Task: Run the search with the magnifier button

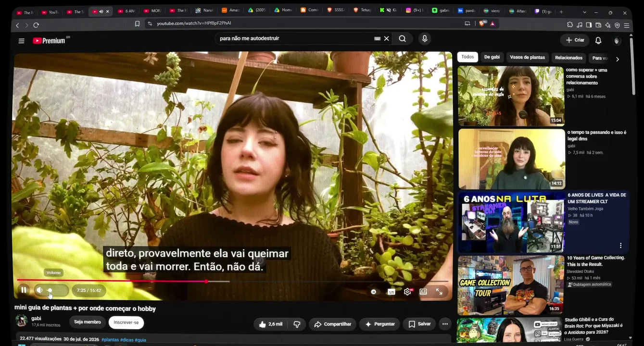Action: point(403,38)
